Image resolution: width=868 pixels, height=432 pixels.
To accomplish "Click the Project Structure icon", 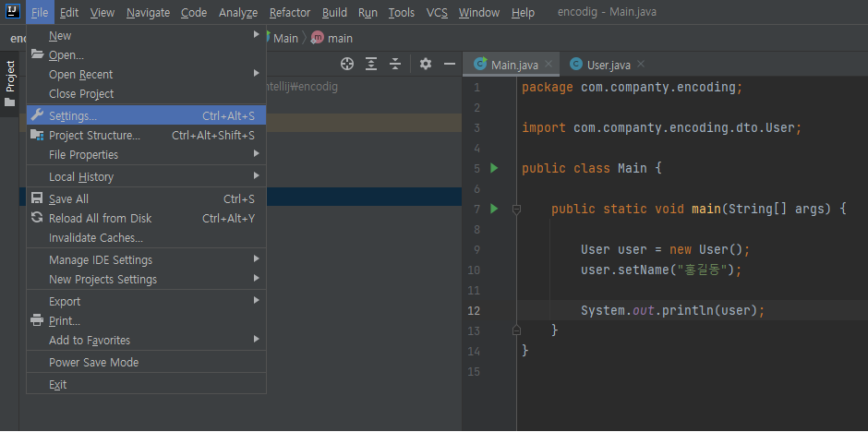I will point(37,135).
